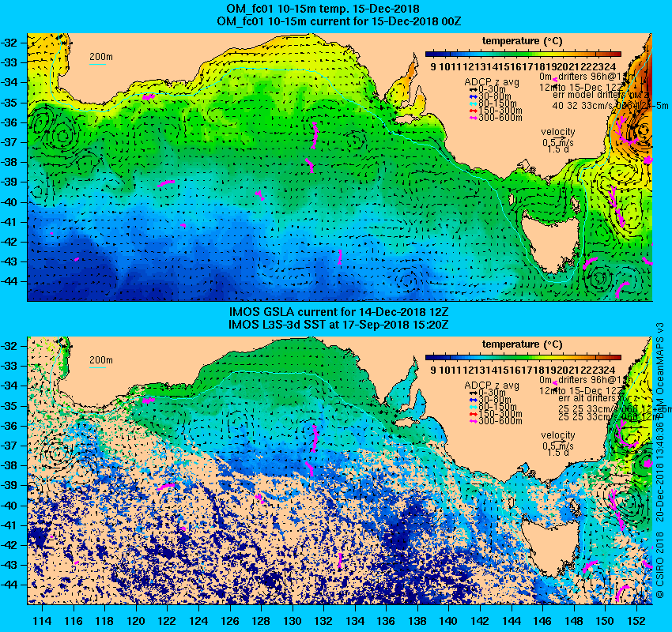
Task: Click 'ADCP z avg' legend heading in bottom panel
Action: click(492, 386)
